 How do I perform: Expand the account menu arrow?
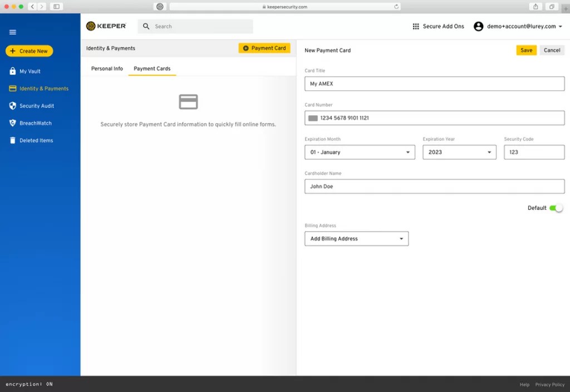[x=560, y=27]
